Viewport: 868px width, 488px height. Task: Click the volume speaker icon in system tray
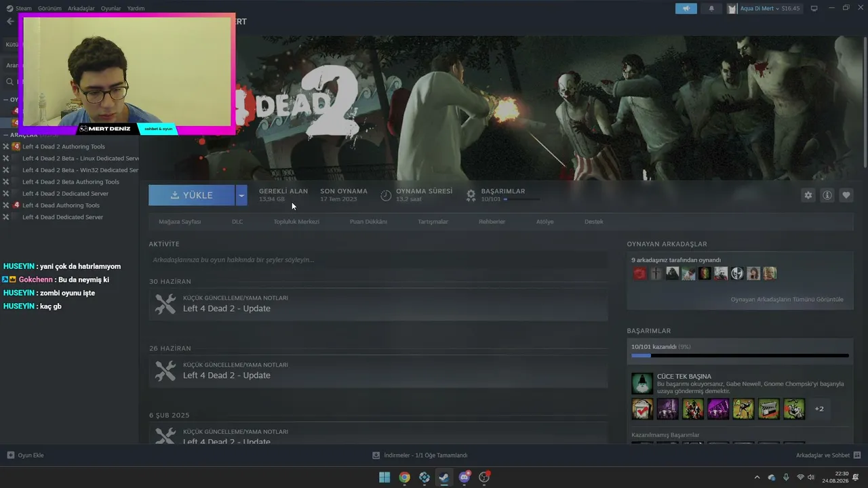coord(811,477)
